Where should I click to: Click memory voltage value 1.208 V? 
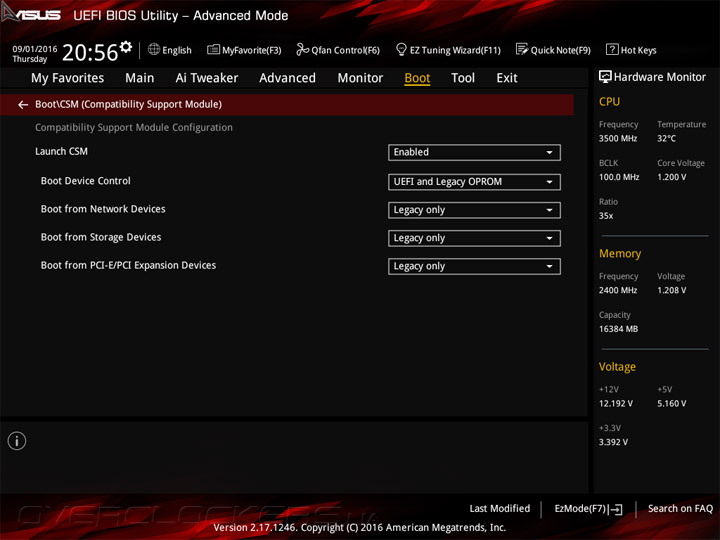pyautogui.click(x=671, y=290)
